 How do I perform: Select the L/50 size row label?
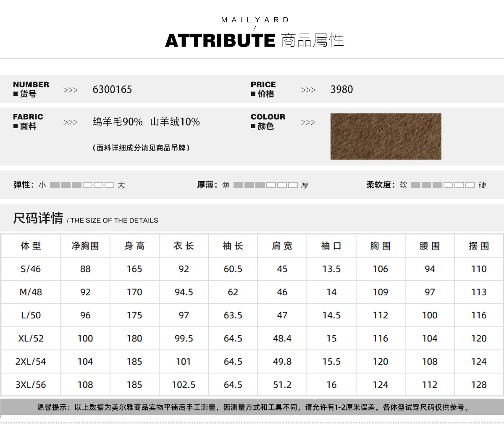coord(31,315)
